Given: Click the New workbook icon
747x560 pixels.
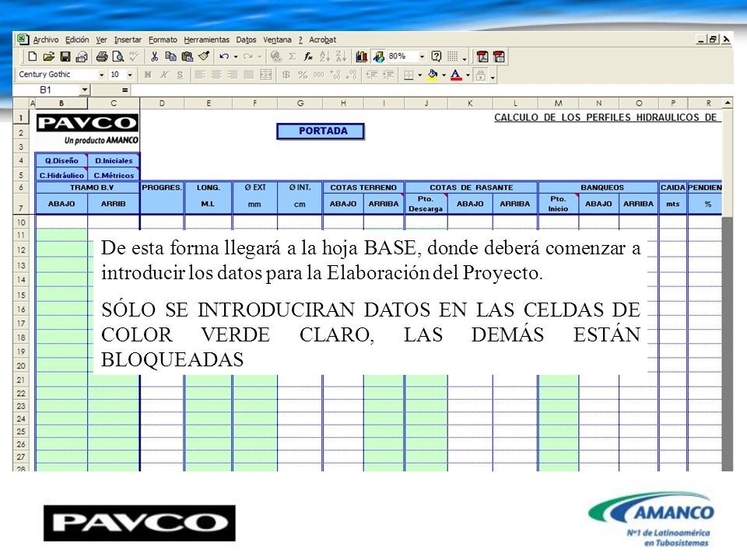Looking at the screenshot, I should pyautogui.click(x=33, y=57).
